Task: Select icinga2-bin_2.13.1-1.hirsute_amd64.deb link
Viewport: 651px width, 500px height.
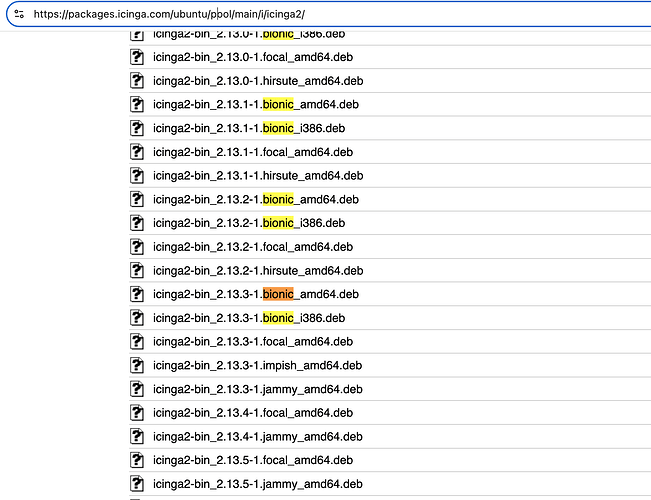Action: pyautogui.click(x=257, y=176)
